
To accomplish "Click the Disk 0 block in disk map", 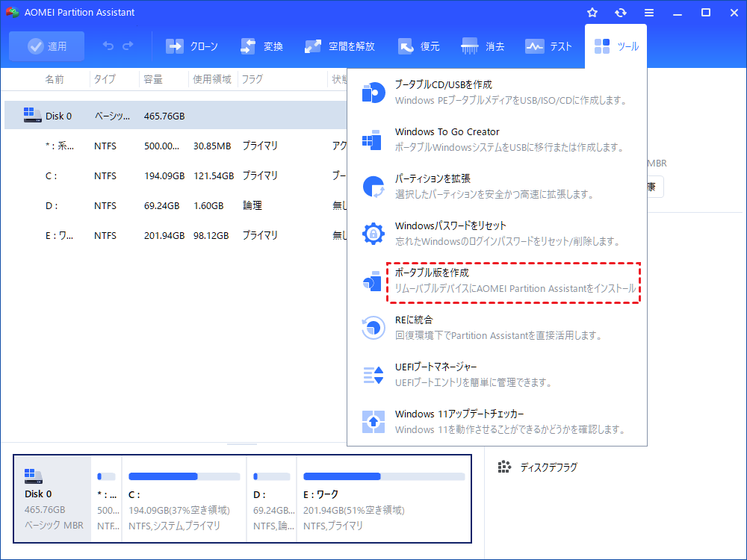I will [x=52, y=499].
